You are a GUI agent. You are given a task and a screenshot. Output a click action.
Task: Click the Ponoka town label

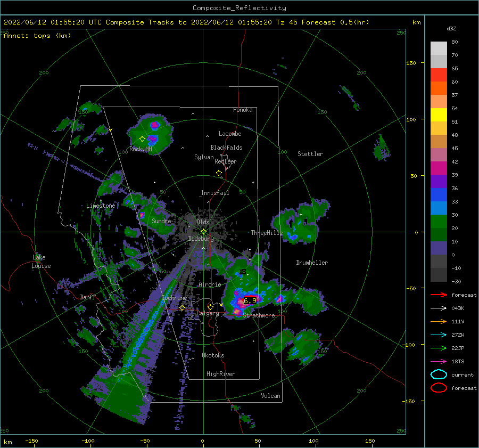[x=243, y=110]
